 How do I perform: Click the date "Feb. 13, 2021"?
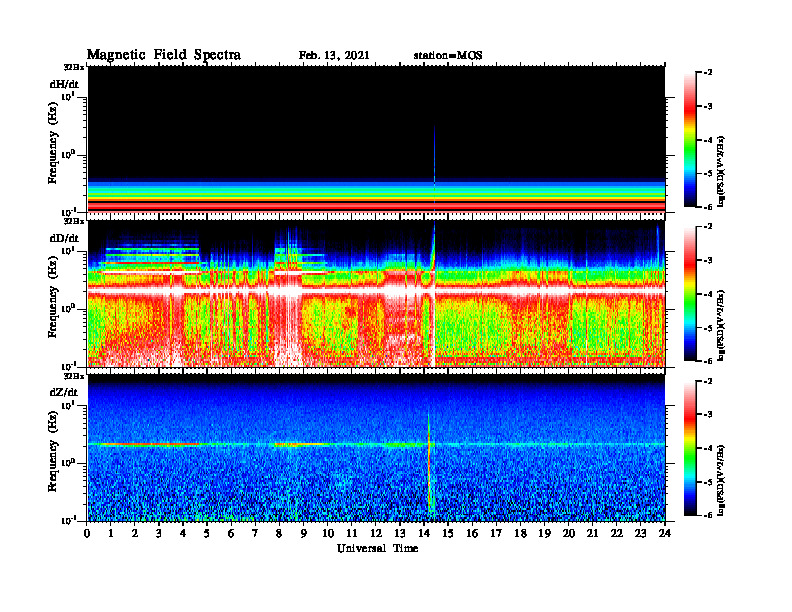[x=334, y=56]
